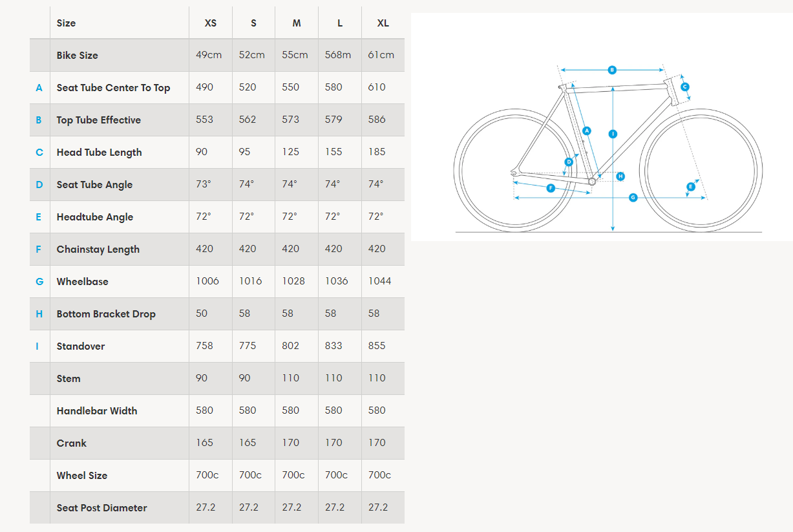Click the bike geometry diagram image

(602, 127)
